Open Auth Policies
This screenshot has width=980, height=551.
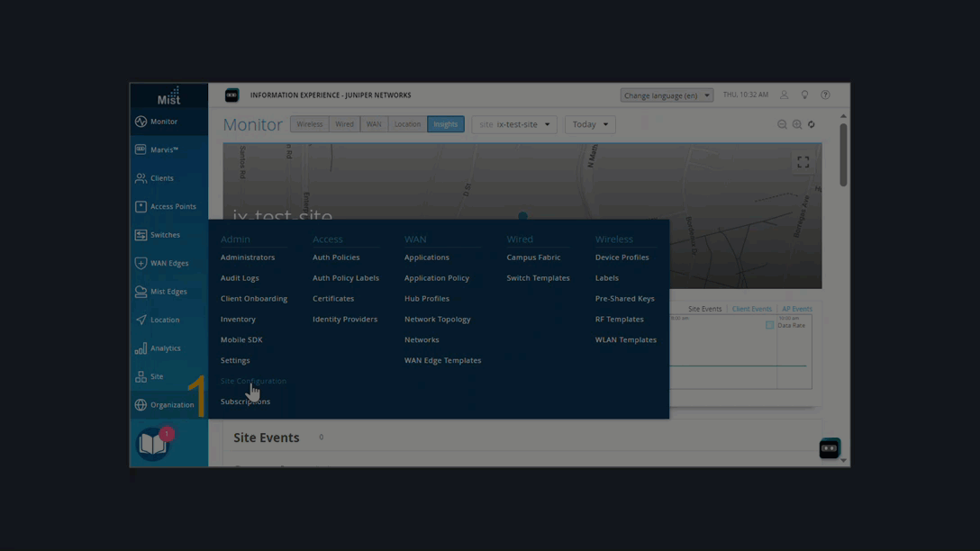click(336, 257)
